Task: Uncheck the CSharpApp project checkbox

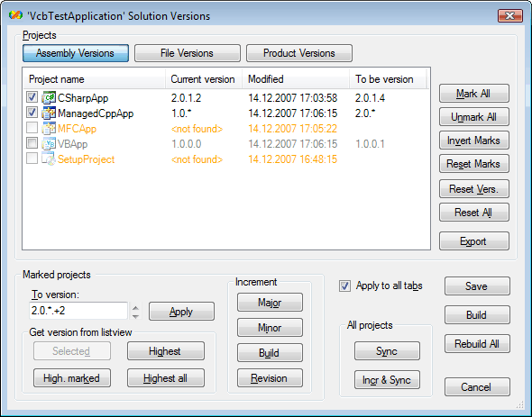Action: pos(32,97)
